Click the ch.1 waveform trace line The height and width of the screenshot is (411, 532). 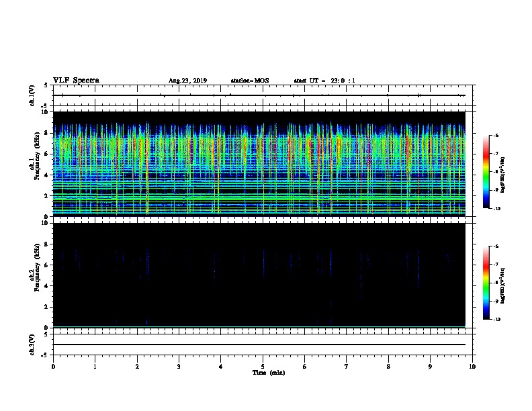pos(259,95)
